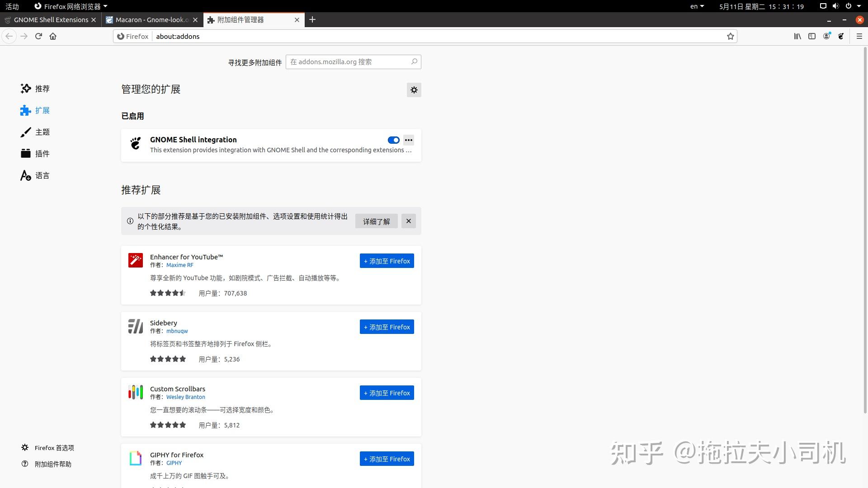
Task: Open the system volume indicator
Action: click(x=835, y=6)
